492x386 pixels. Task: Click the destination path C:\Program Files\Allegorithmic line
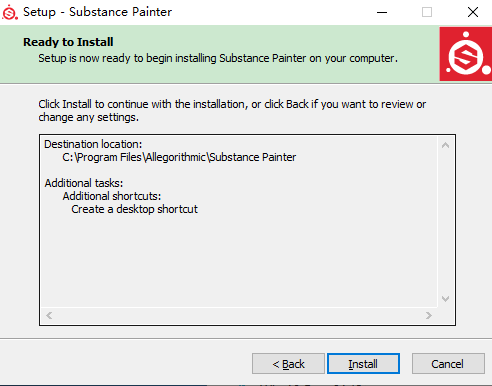(x=179, y=157)
